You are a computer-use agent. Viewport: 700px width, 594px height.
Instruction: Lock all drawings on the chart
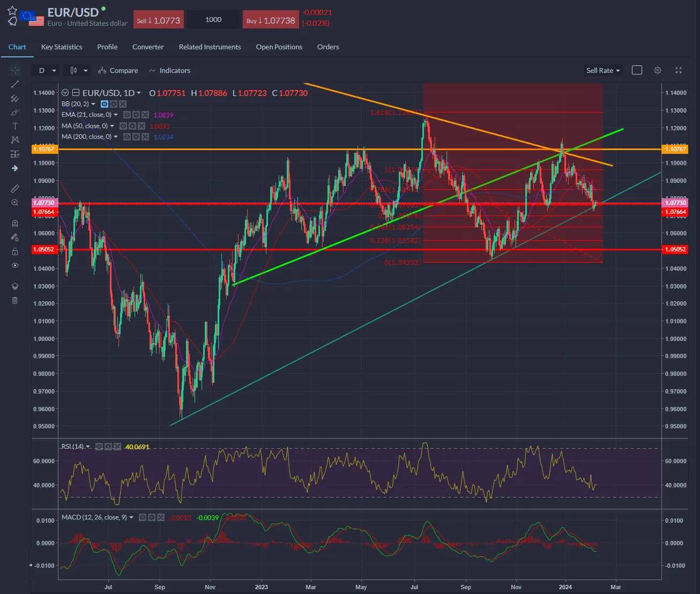[14, 251]
